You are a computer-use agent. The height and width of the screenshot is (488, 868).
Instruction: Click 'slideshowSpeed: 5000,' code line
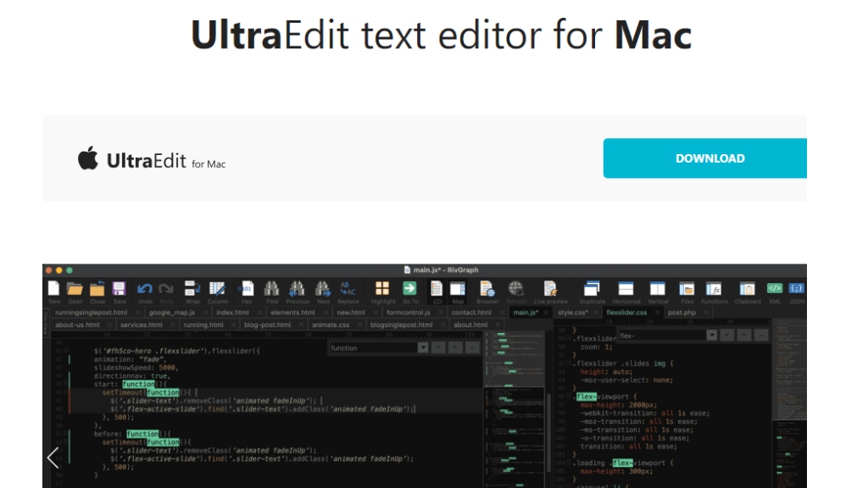tap(136, 368)
